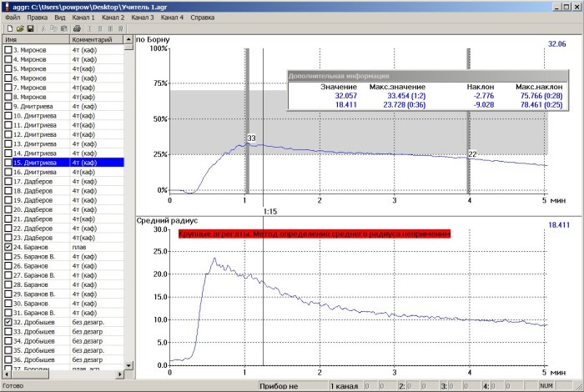Uncheck the 24. Баранов checkbox
The height and width of the screenshot is (392, 584).
pos(8,248)
